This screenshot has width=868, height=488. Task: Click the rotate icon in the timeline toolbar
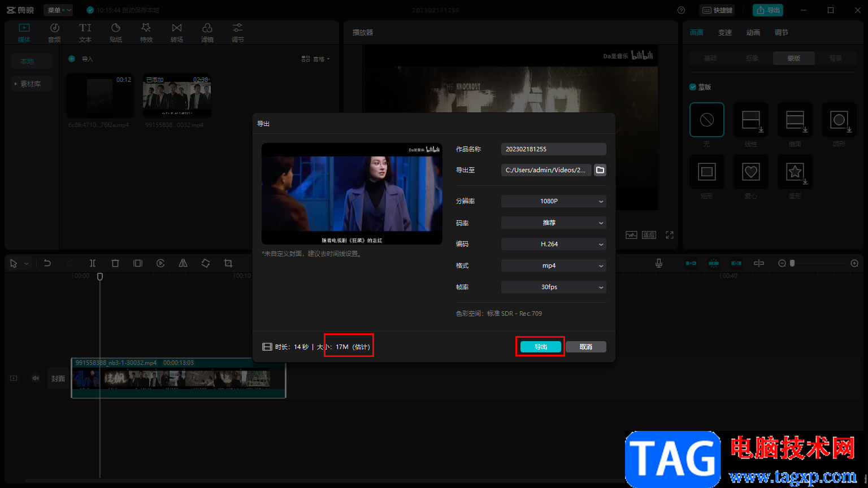coord(206,263)
